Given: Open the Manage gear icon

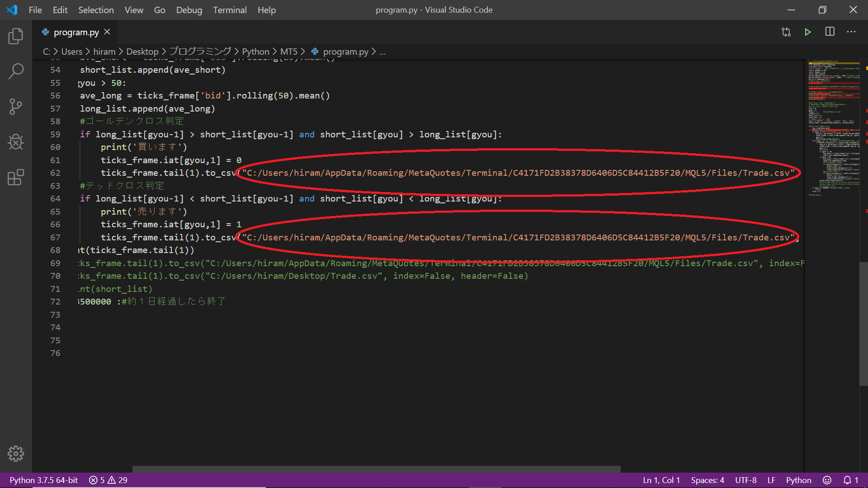Looking at the screenshot, I should coord(16,453).
